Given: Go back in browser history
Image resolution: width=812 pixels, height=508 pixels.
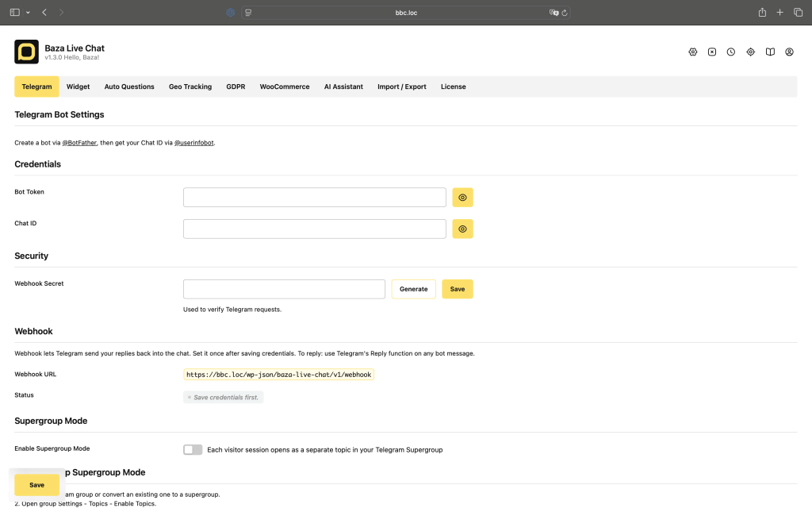Looking at the screenshot, I should (x=44, y=13).
